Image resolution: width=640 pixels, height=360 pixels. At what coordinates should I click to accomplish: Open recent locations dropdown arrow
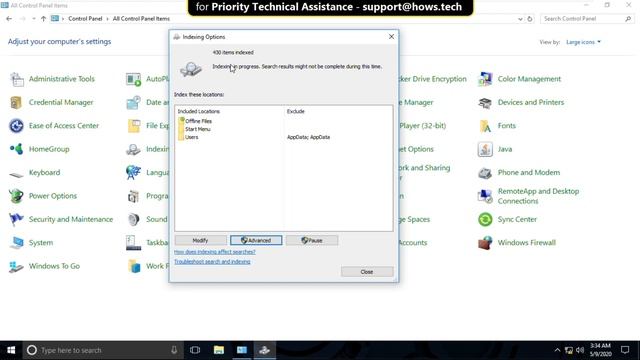coord(33,19)
